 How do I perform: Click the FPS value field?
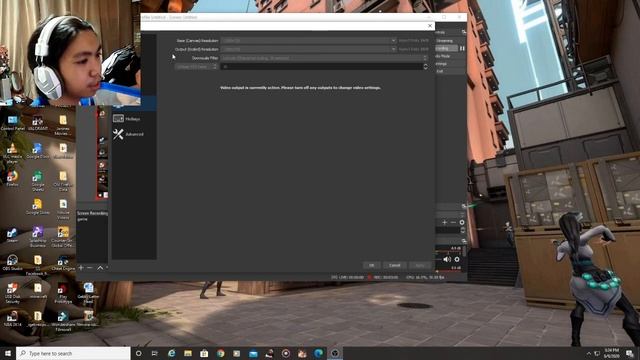(322, 67)
